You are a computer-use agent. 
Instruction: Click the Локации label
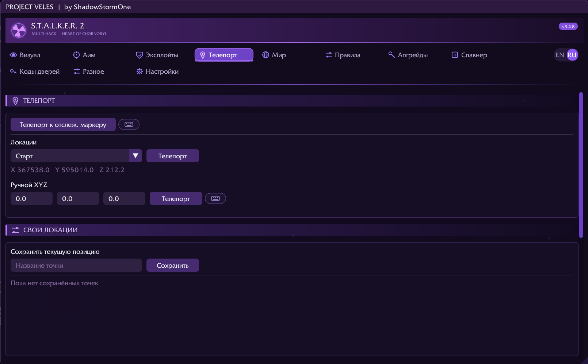[23, 142]
